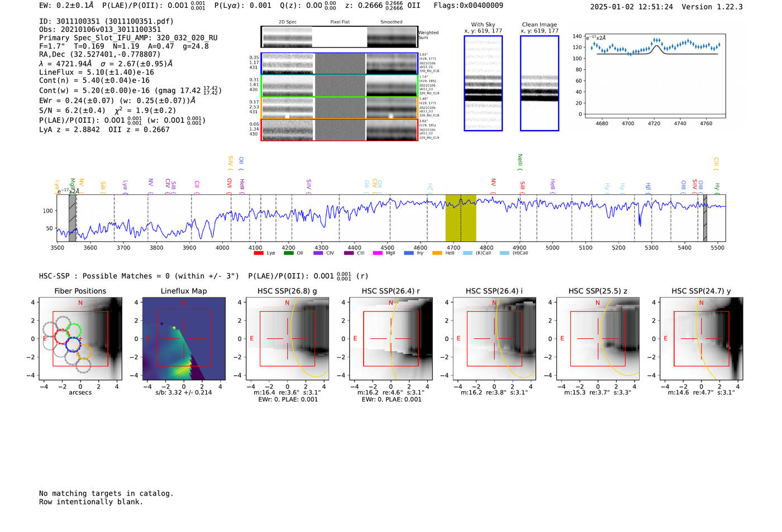782x532 pixels.
Task: Click the "2D Spec" column header
Action: pos(288,22)
